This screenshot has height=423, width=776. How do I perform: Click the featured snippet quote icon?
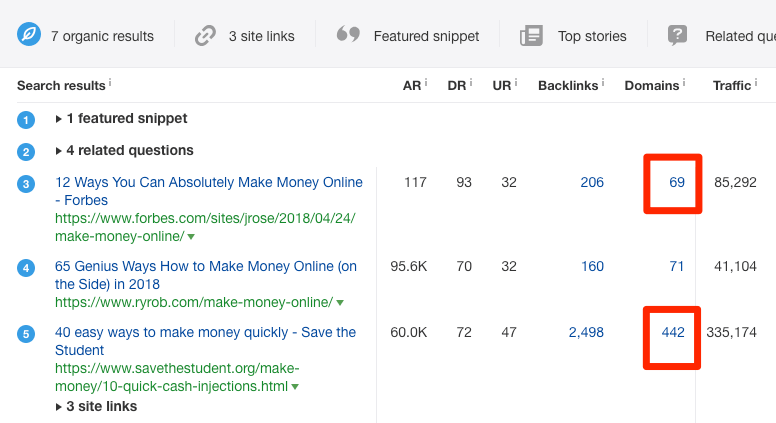tap(348, 34)
